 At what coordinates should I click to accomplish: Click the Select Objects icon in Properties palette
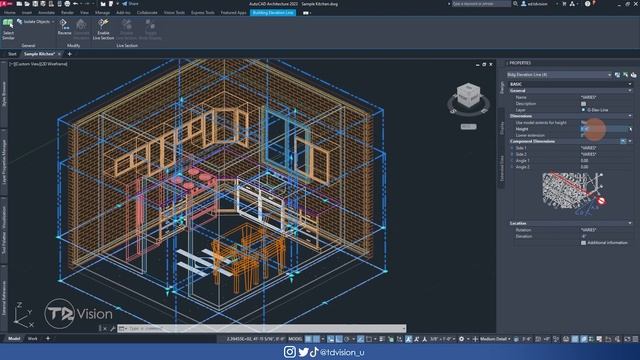(x=625, y=75)
